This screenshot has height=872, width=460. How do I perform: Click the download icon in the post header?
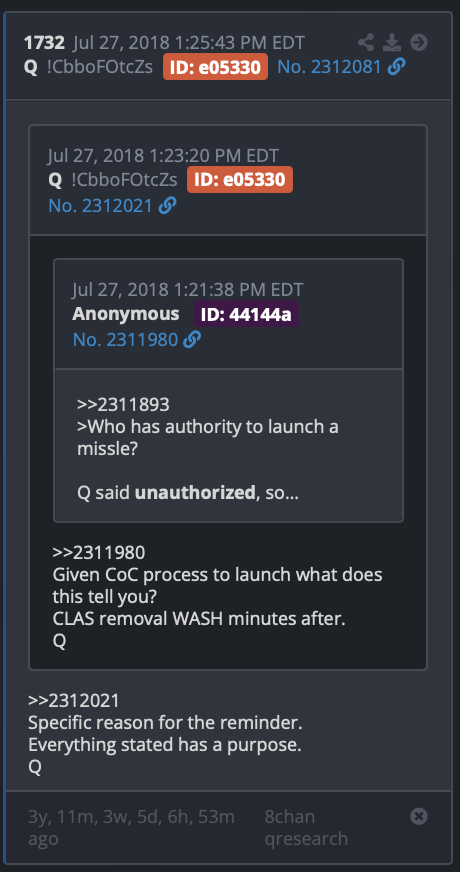392,42
